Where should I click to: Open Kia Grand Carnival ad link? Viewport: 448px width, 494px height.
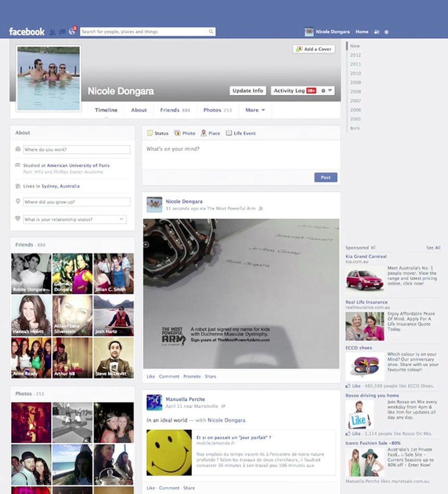tap(366, 256)
